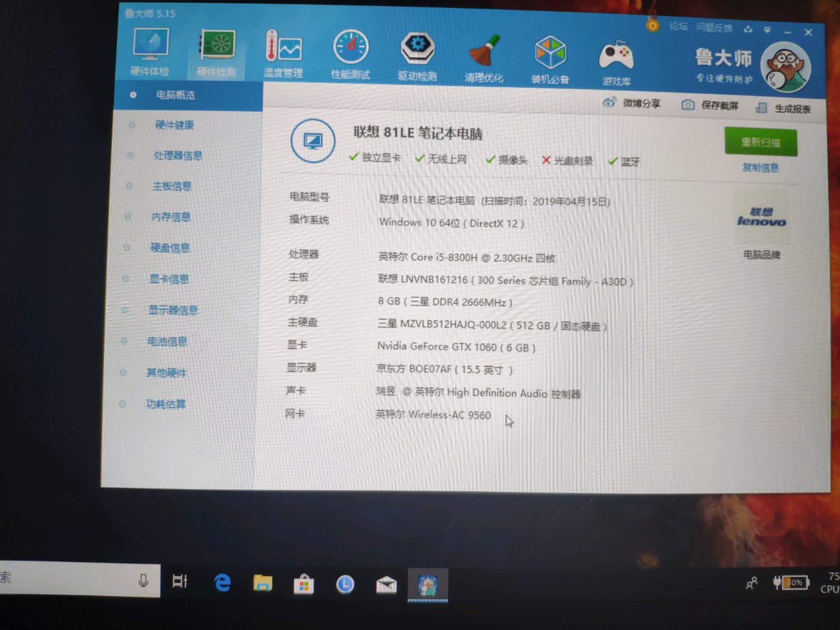Click the gold medal icon in title bar
Image resolution: width=840 pixels, height=630 pixels.
[x=652, y=25]
